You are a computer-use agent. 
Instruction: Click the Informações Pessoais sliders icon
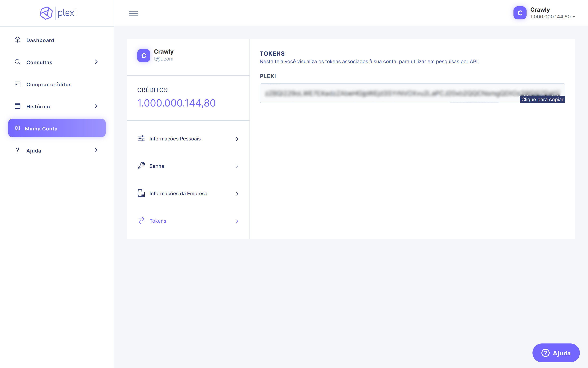(x=141, y=138)
